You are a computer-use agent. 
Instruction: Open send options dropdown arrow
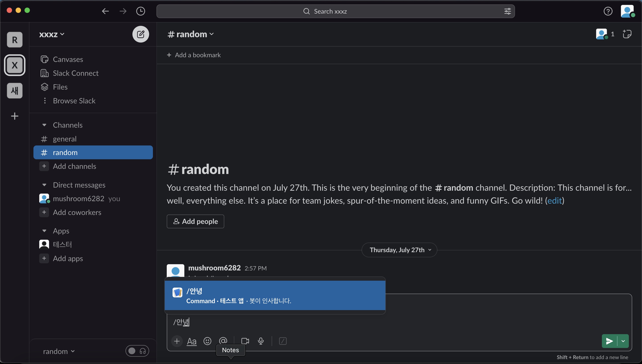pyautogui.click(x=623, y=341)
